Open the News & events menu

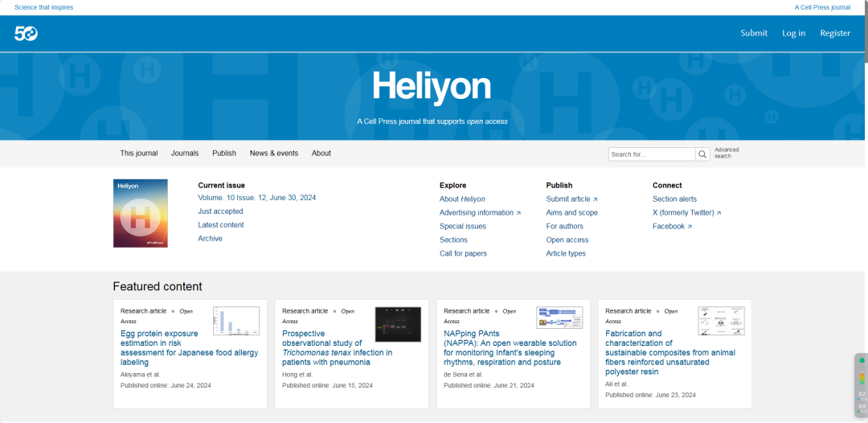click(x=274, y=154)
